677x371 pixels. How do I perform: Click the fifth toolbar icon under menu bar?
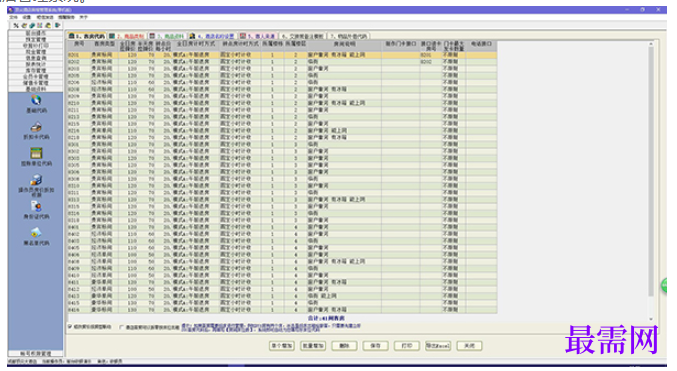coord(48,26)
